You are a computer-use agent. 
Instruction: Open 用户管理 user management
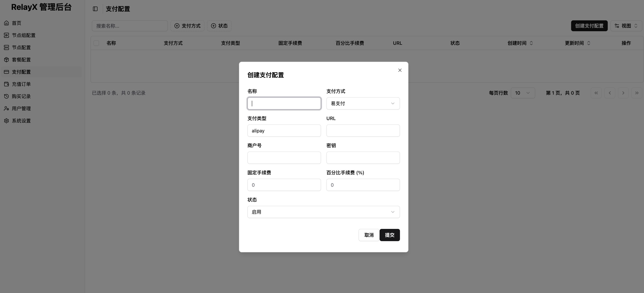pyautogui.click(x=21, y=108)
